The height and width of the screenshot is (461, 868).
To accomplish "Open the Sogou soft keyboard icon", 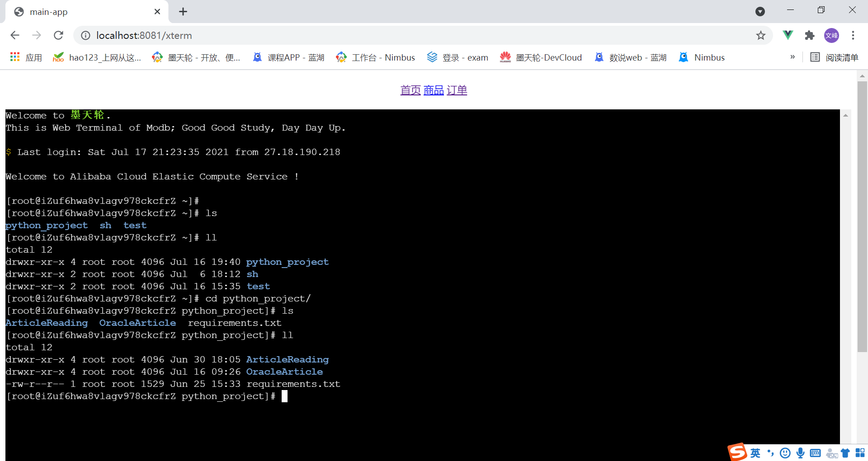I will pos(816,453).
